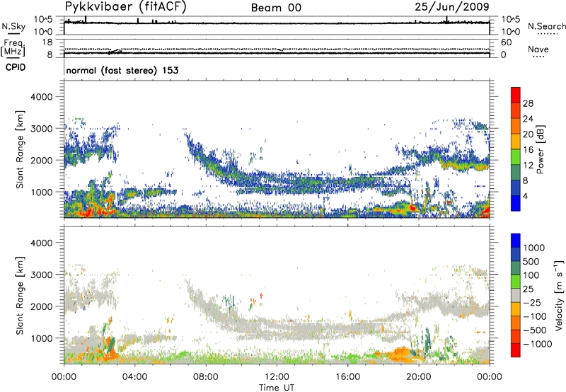Click the "-25" velocity colorbar label
The height and width of the screenshot is (392, 566).
pyautogui.click(x=532, y=303)
